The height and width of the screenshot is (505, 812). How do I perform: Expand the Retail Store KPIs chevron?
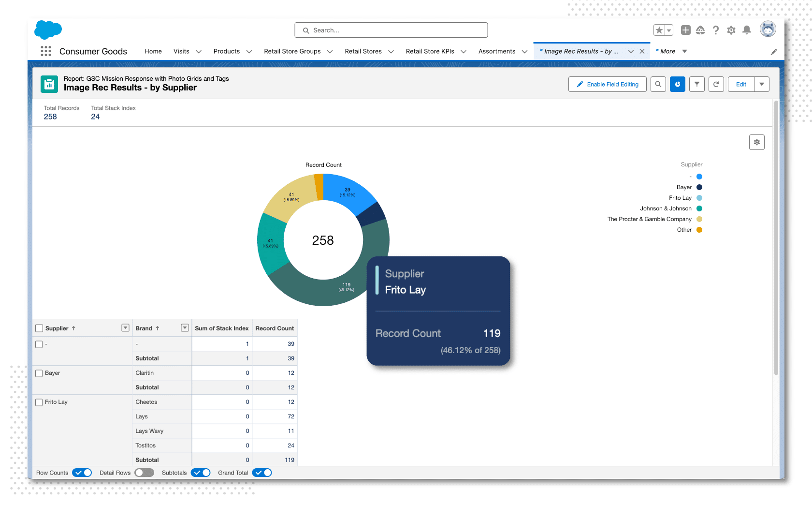click(464, 52)
